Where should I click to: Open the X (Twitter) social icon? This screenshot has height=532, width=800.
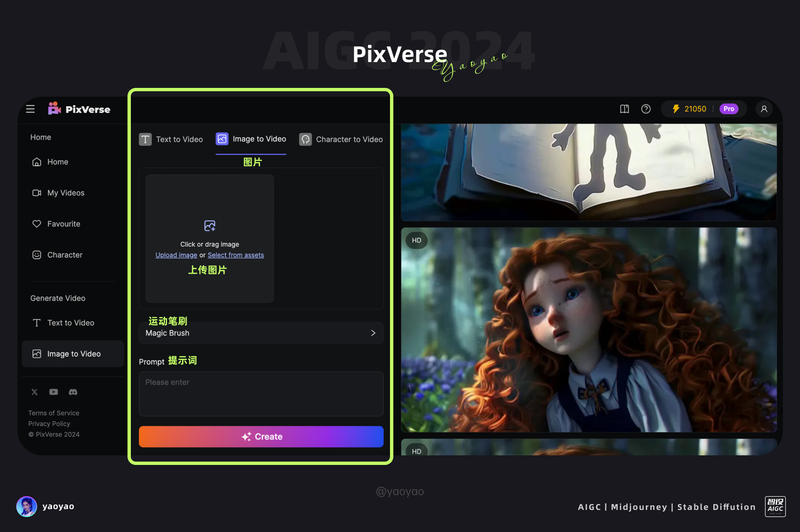click(35, 392)
